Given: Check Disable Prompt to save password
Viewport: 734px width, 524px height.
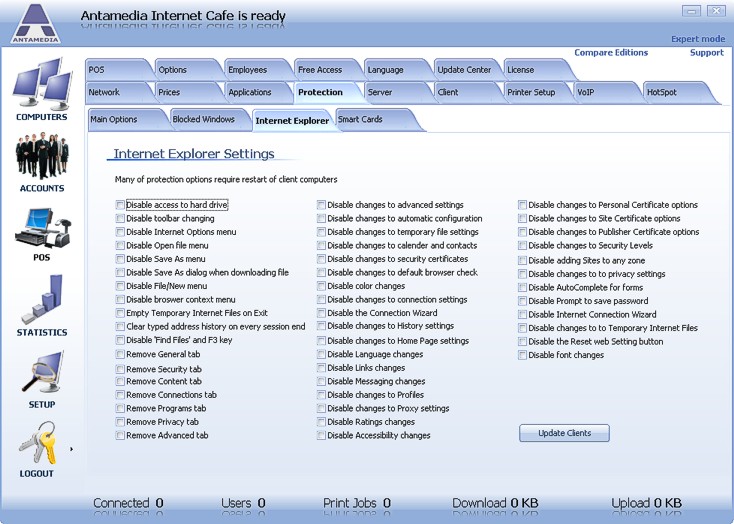Looking at the screenshot, I should tap(522, 301).
